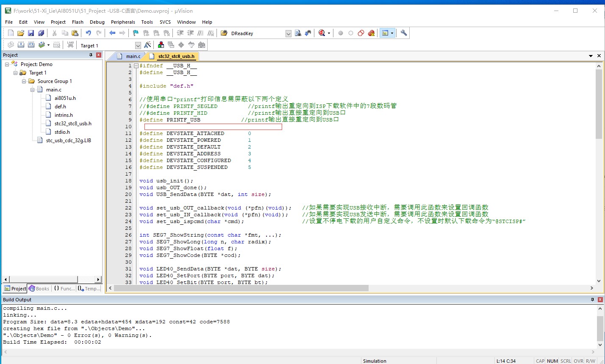Expand the DReadKey find combo box

coord(289,33)
